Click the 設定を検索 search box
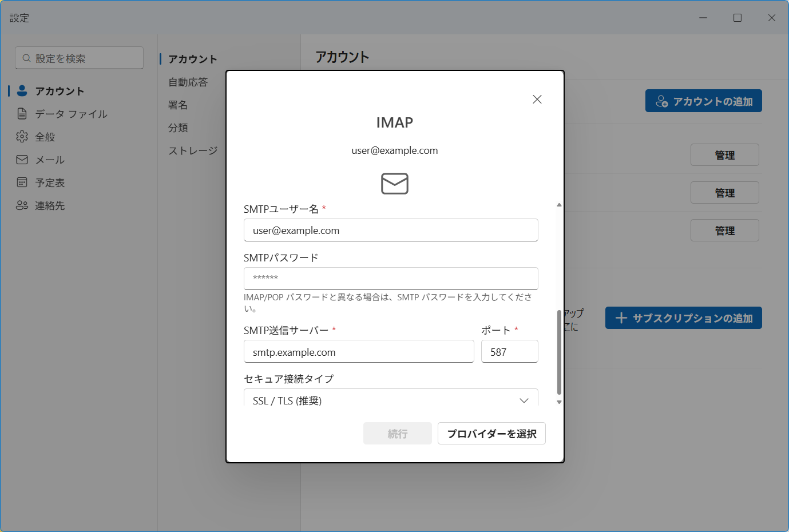Image resolution: width=789 pixels, height=532 pixels. click(79, 58)
